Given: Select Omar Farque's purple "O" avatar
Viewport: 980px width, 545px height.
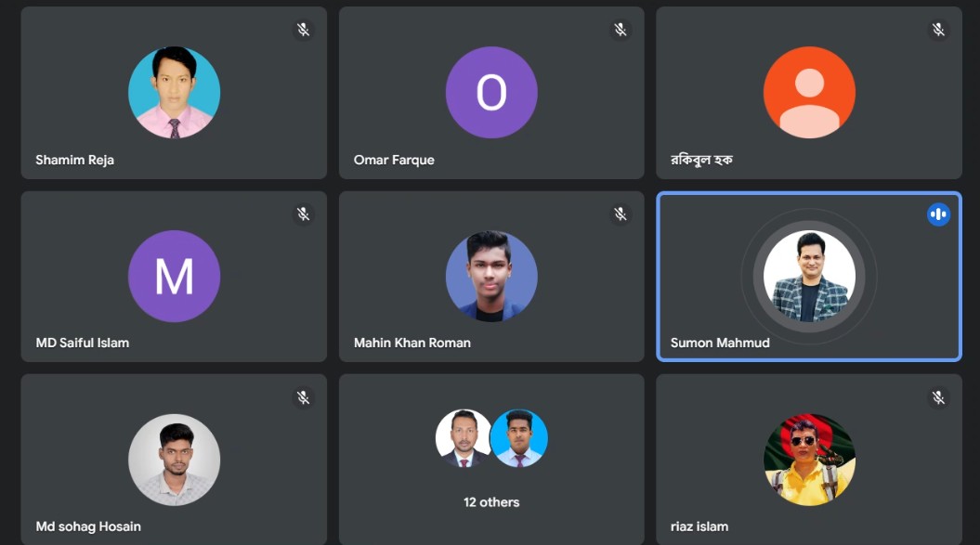Looking at the screenshot, I should tap(491, 93).
